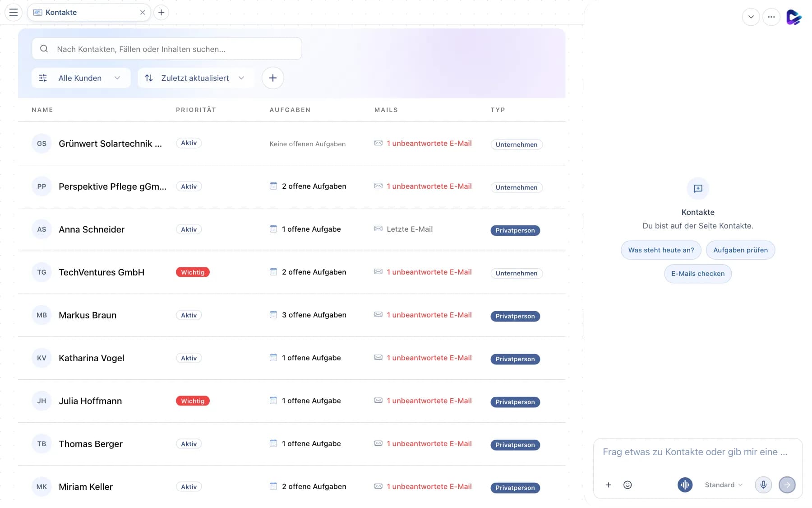
Task: Click the app logo icon top right
Action: pos(794,17)
